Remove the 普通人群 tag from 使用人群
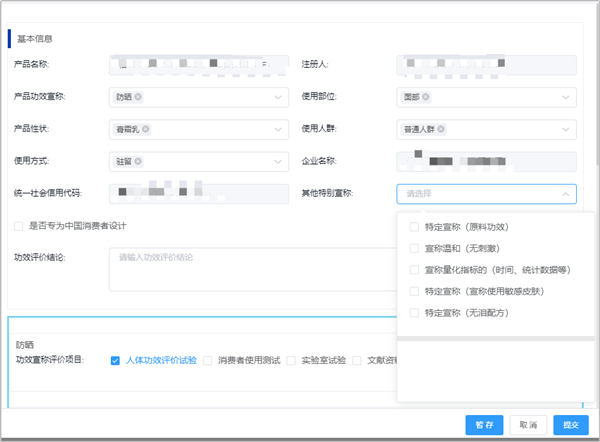This screenshot has width=600, height=442. [439, 129]
